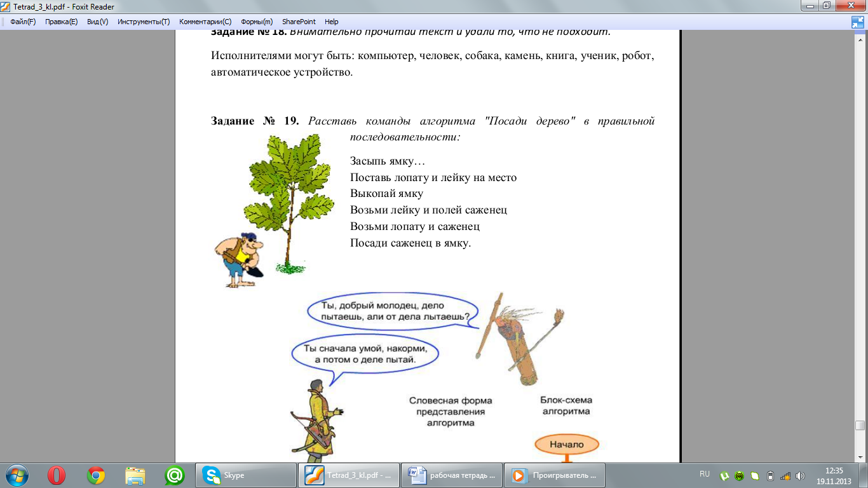
Task: Switch to the Skype taskbar window
Action: (x=246, y=475)
